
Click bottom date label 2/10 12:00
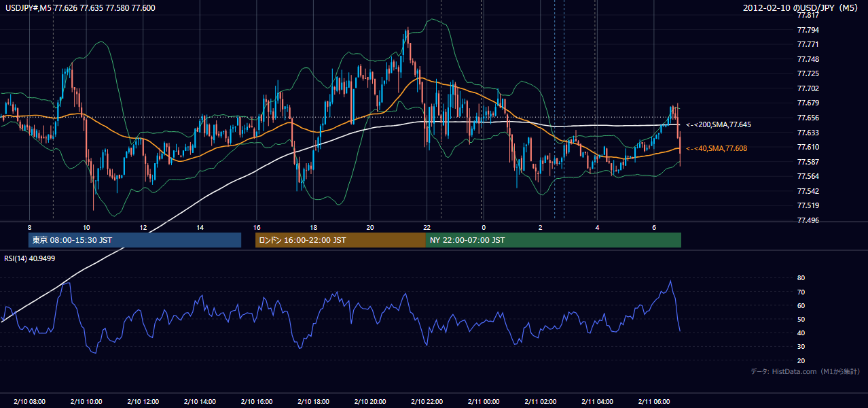(143, 402)
